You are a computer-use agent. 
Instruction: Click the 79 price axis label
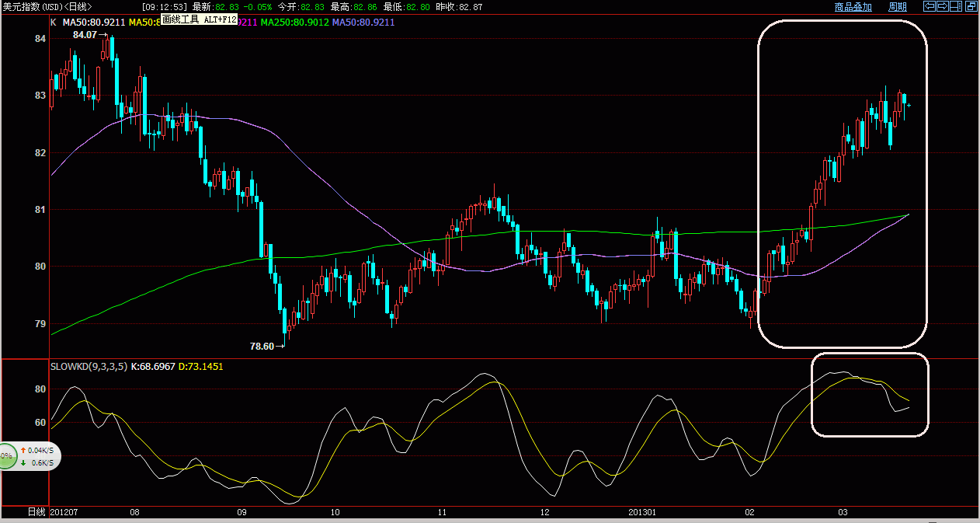[x=40, y=323]
